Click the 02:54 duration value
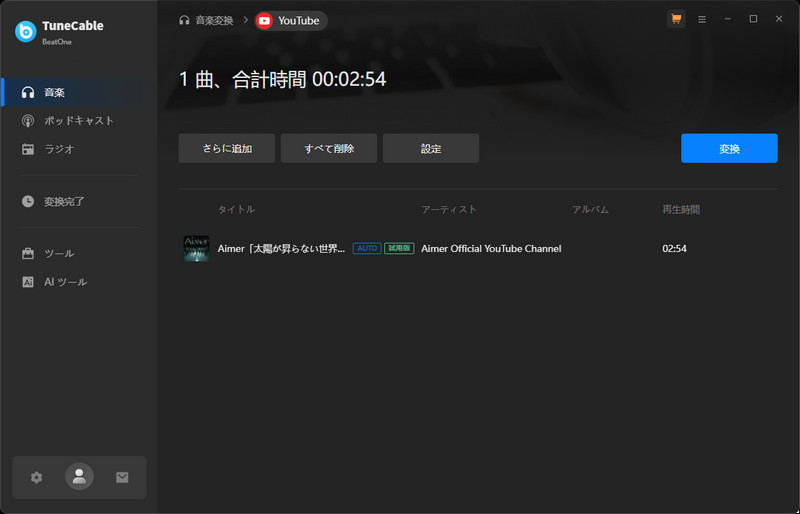Viewport: 800px width, 514px height. click(x=674, y=249)
